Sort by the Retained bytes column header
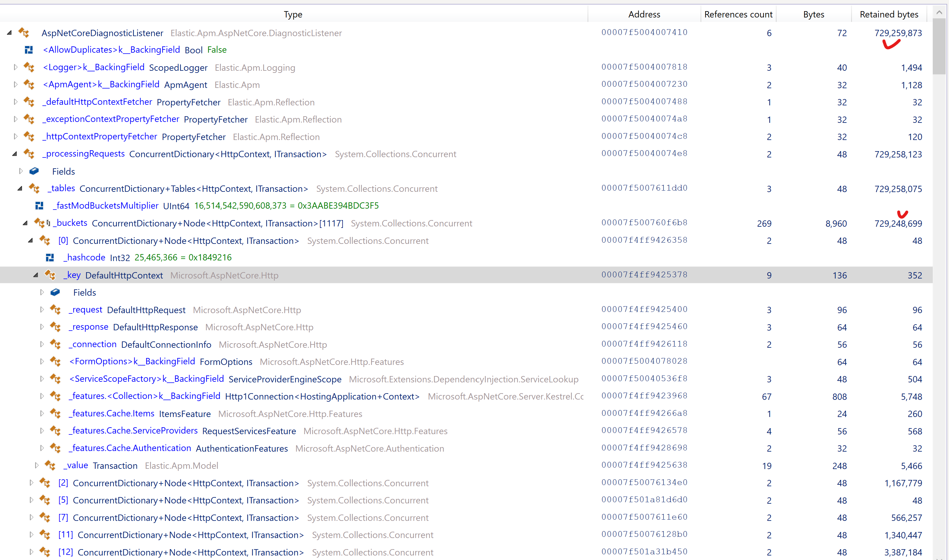 tap(889, 14)
